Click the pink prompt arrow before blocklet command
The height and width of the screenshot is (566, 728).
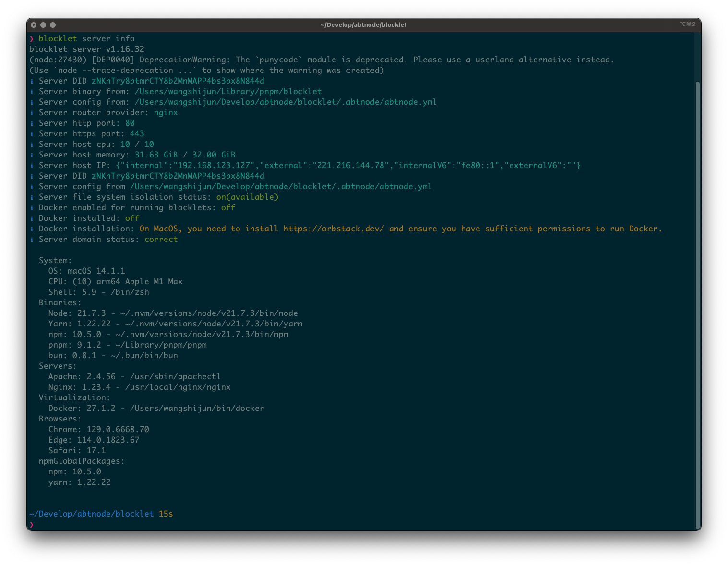point(32,39)
